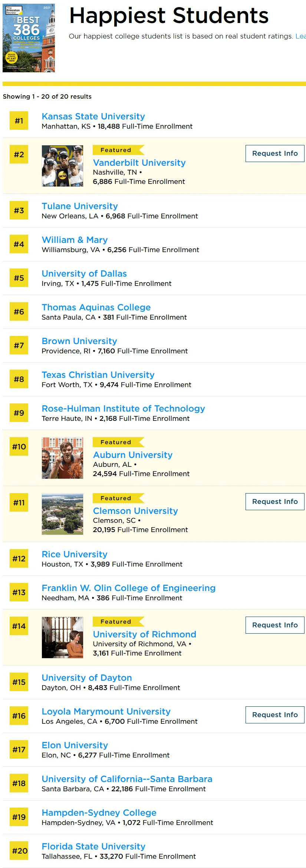Image resolution: width=306 pixels, height=868 pixels.
Task: Open the Vanderbilt University link
Action: click(139, 163)
